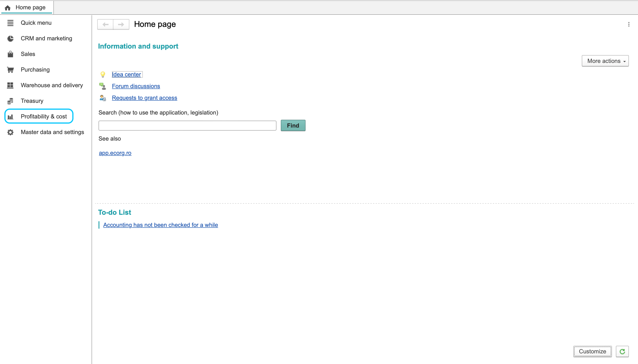Open the Forum discussions link
The width and height of the screenshot is (638, 364).
pyautogui.click(x=136, y=86)
